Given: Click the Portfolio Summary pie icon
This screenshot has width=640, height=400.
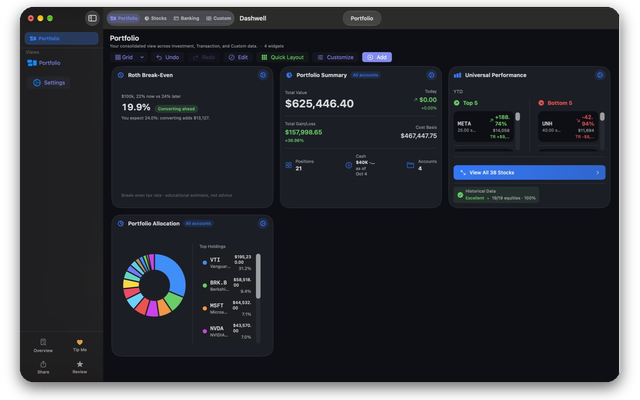Looking at the screenshot, I should (x=289, y=75).
